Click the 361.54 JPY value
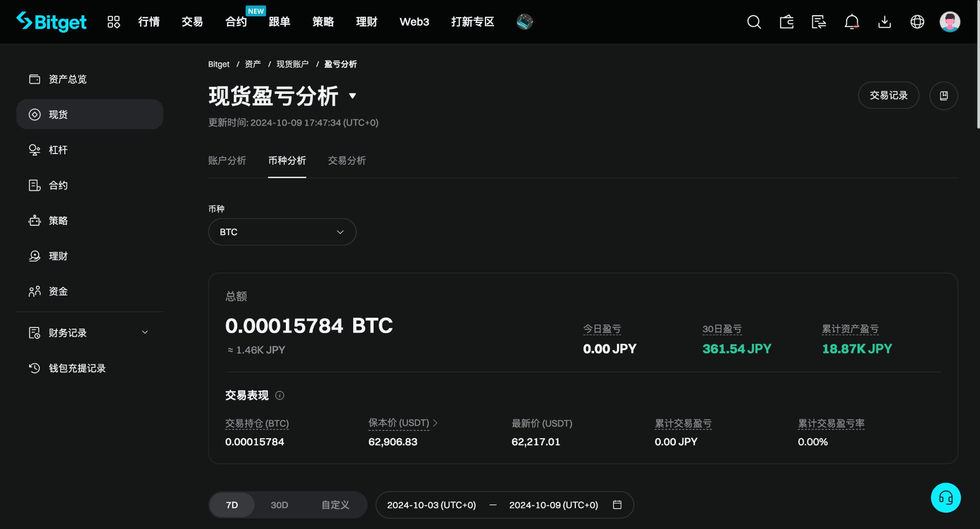Image resolution: width=980 pixels, height=529 pixels. (737, 349)
